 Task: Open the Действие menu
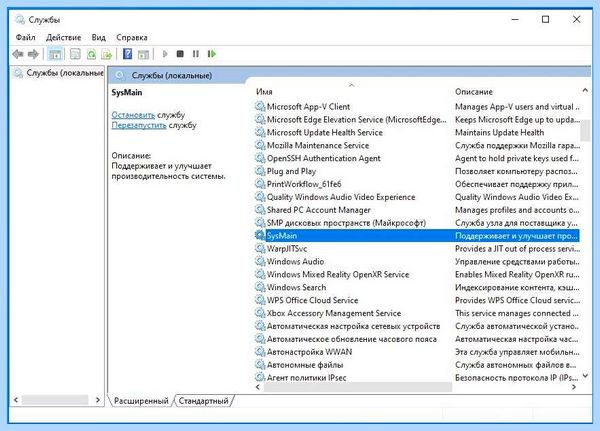[x=64, y=38]
